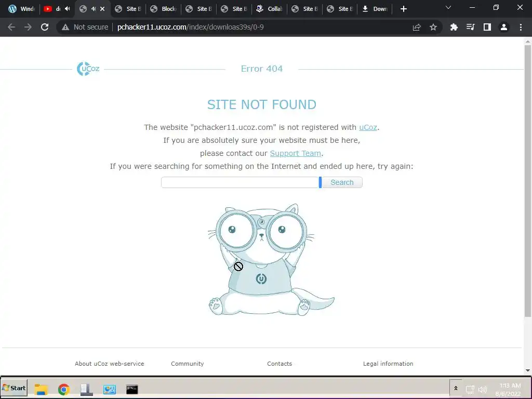Click the SITE NOT FOUND heading
The height and width of the screenshot is (399, 532).
click(262, 104)
